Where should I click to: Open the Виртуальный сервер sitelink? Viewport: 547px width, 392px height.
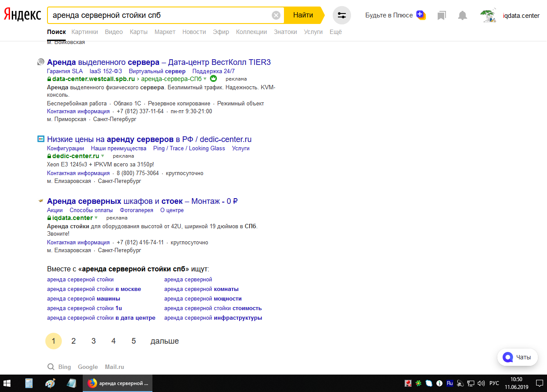coord(157,71)
